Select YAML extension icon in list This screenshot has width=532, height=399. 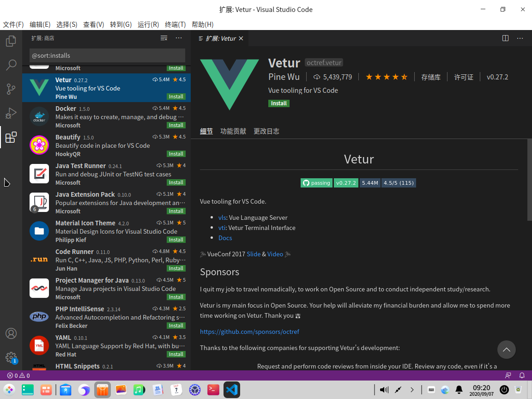point(39,345)
